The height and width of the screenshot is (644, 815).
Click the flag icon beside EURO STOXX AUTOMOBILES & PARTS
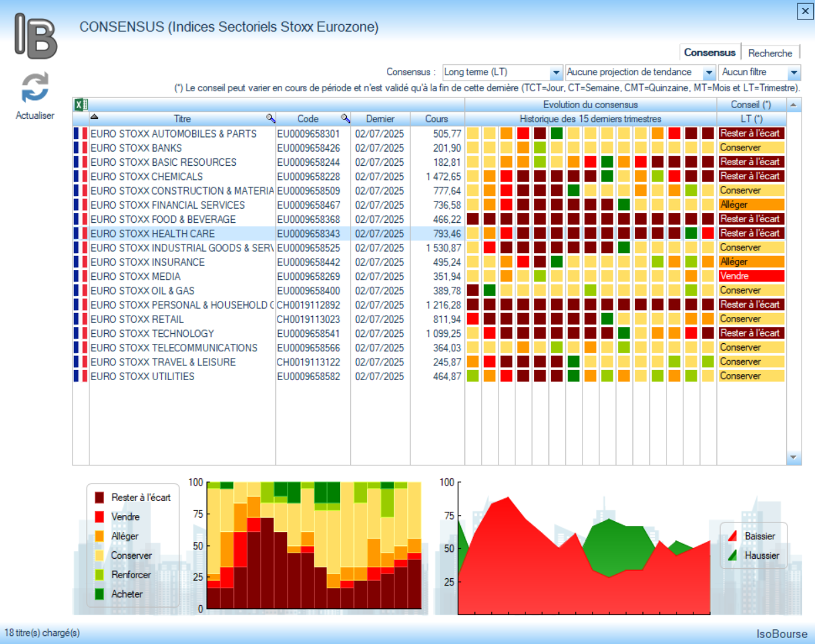81,134
